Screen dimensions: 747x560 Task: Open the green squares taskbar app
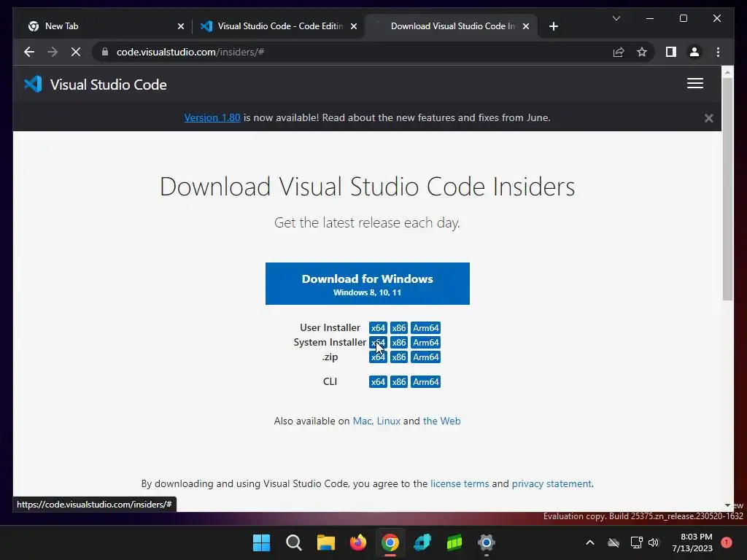click(x=454, y=542)
